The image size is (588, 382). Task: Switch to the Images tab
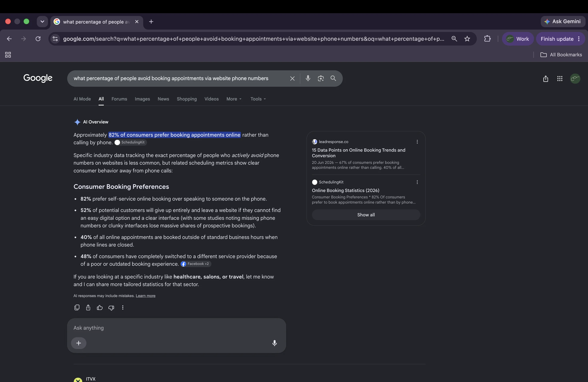coord(142,99)
